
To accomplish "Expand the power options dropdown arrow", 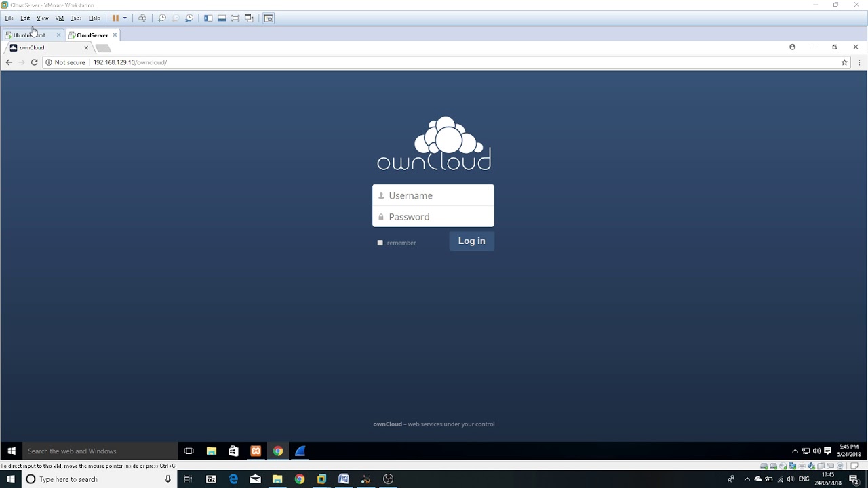I will click(x=125, y=18).
